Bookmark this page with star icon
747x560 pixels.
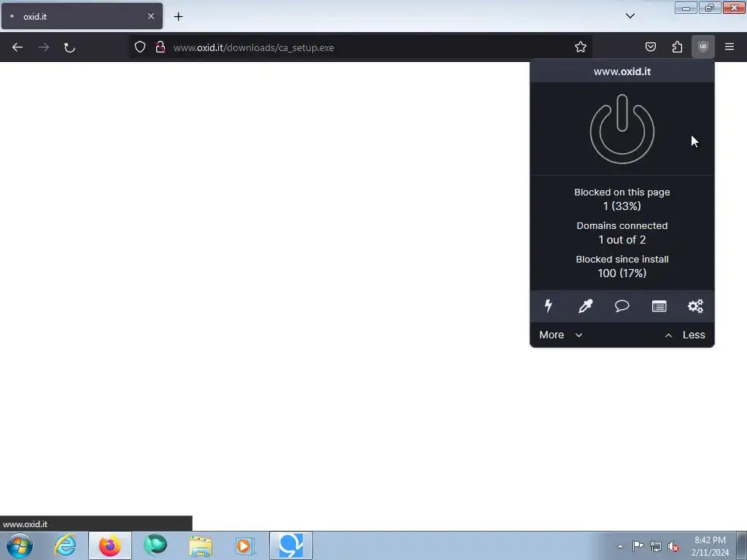[x=580, y=47]
